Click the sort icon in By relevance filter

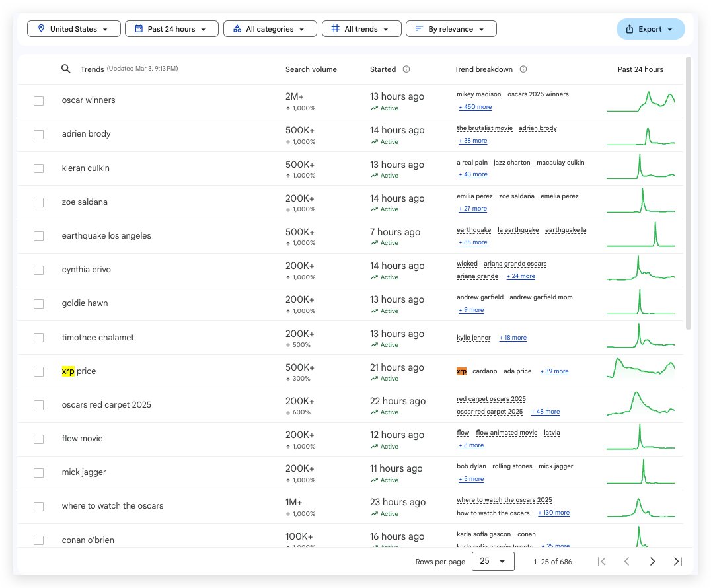pyautogui.click(x=419, y=28)
